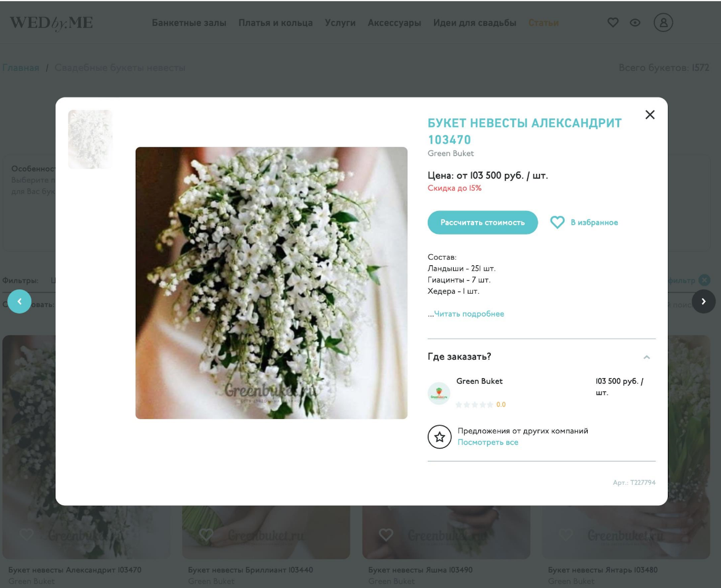Click the star icon beside other companies' offers
Viewport: 721px width, 588px height.
coord(440,437)
